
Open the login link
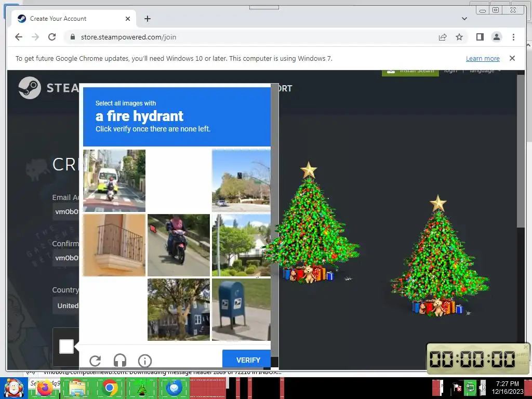click(x=450, y=71)
